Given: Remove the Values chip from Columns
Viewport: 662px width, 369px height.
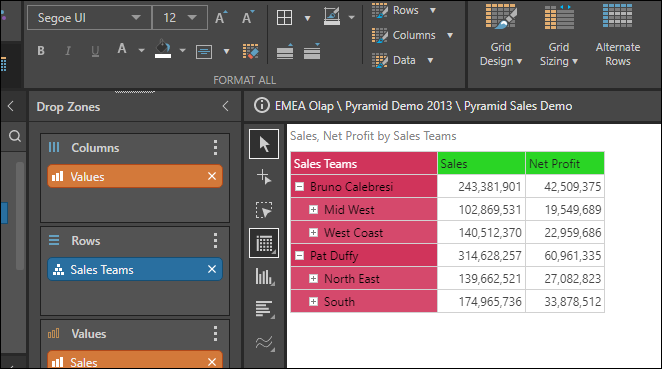Looking at the screenshot, I should pos(212,176).
